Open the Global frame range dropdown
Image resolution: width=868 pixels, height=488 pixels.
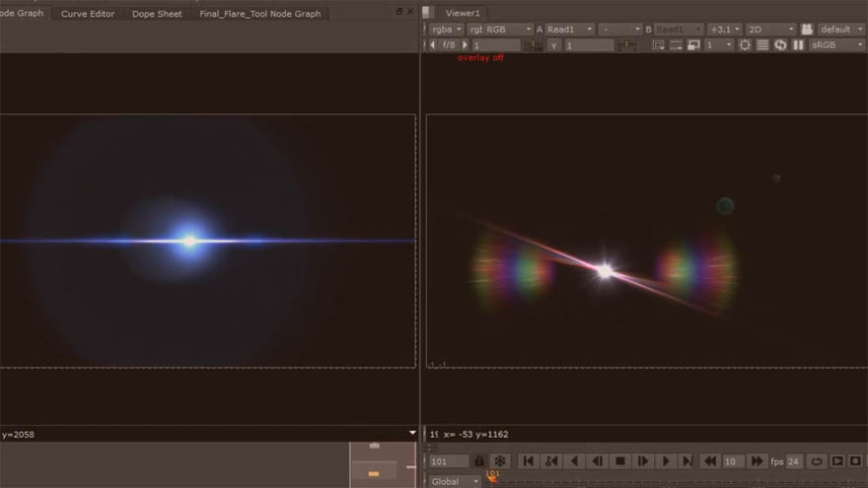pyautogui.click(x=454, y=481)
